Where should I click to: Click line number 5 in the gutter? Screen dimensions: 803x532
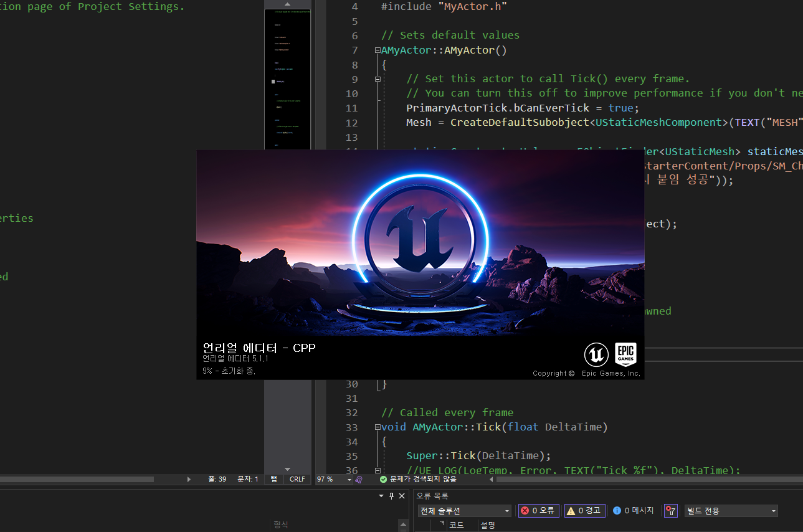tap(354, 21)
